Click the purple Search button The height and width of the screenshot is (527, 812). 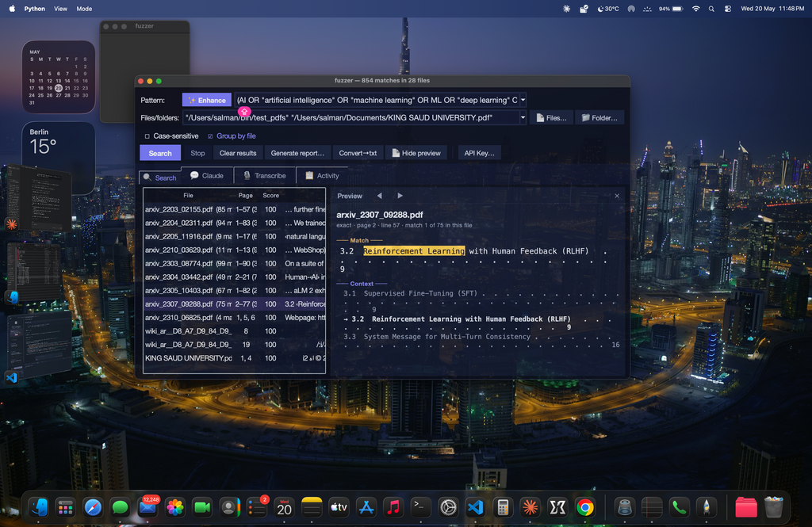click(160, 153)
